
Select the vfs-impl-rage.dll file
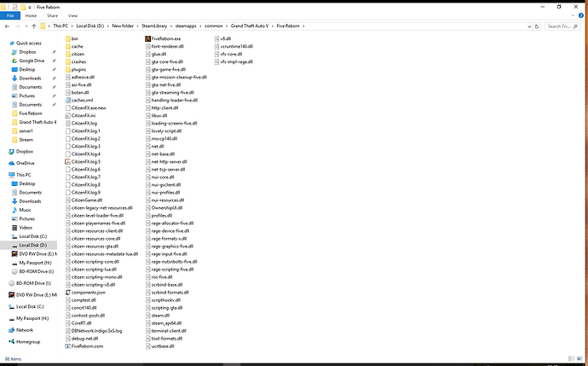coord(234,62)
